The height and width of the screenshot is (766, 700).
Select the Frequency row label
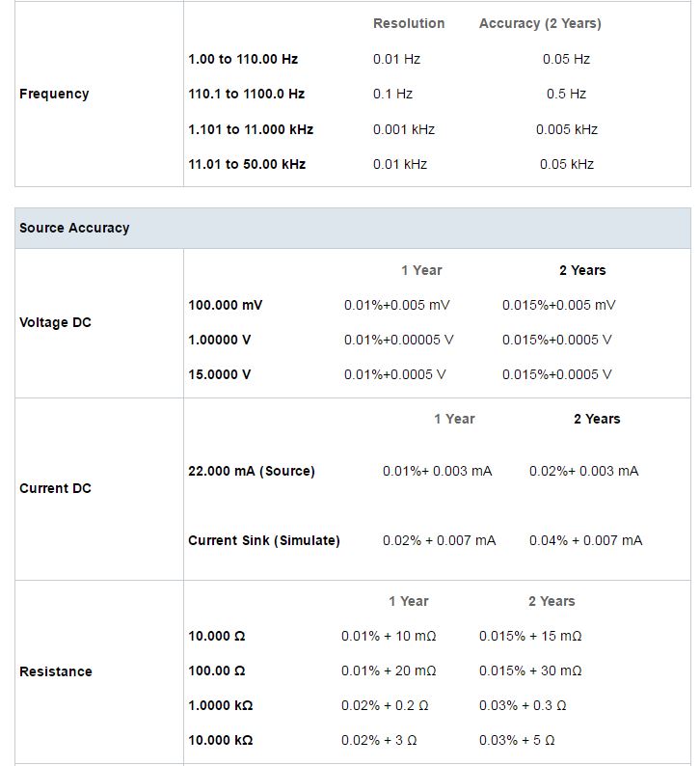(x=54, y=94)
